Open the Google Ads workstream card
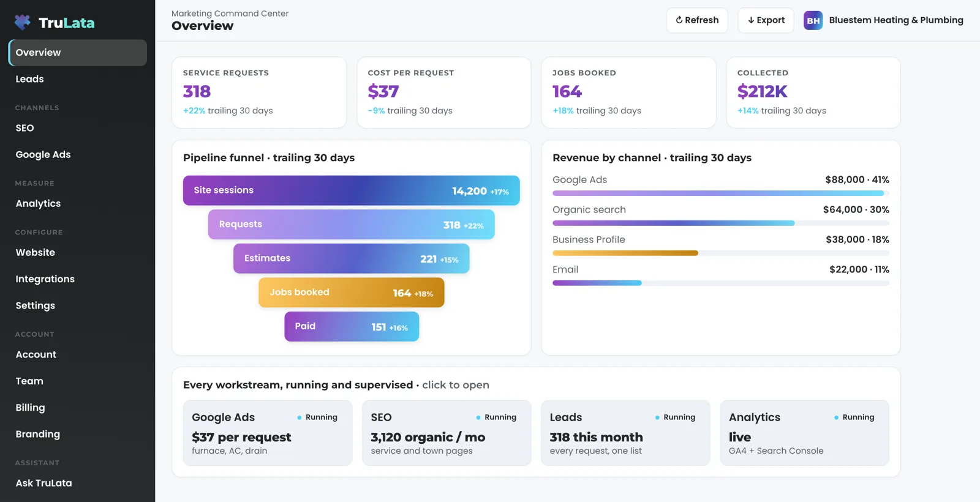 [268, 433]
